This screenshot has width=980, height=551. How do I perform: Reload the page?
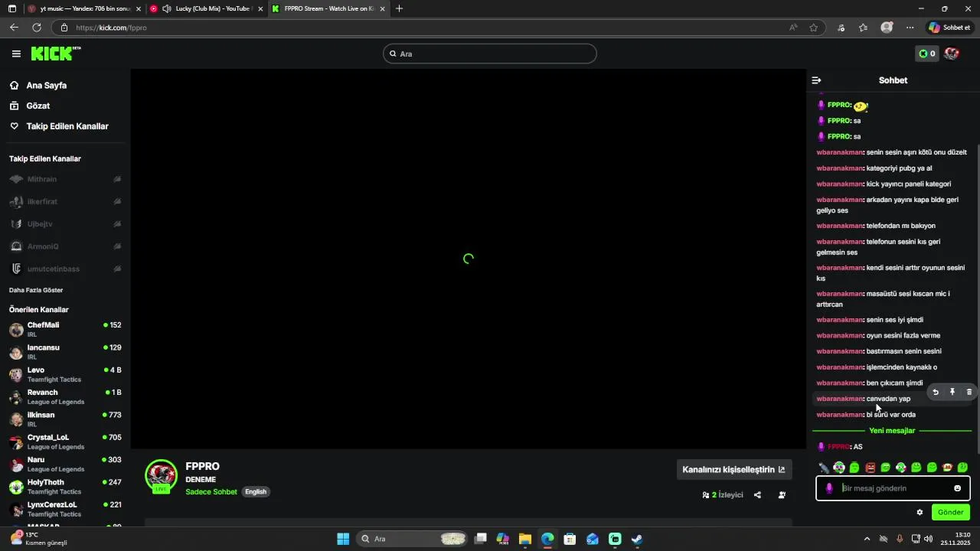[36, 28]
